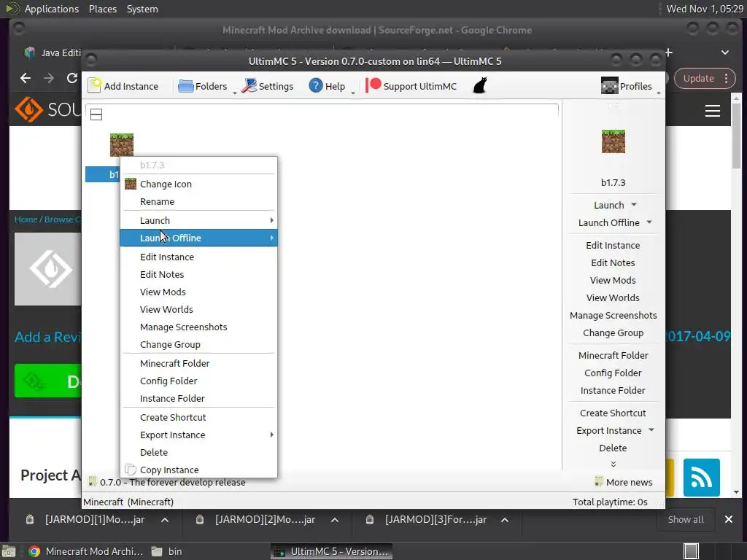Image resolution: width=747 pixels, height=560 pixels.
Task: Click Manage Screenshots in right sidebar
Action: 613,315
